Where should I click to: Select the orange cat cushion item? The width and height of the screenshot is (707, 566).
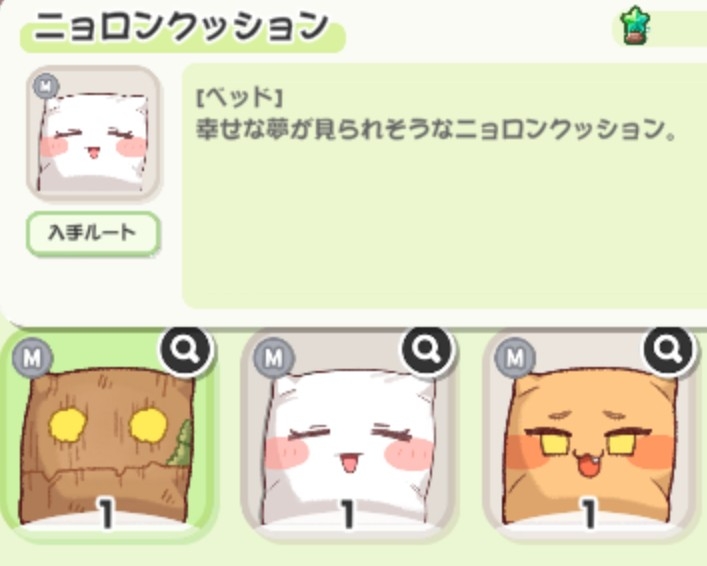591,435
